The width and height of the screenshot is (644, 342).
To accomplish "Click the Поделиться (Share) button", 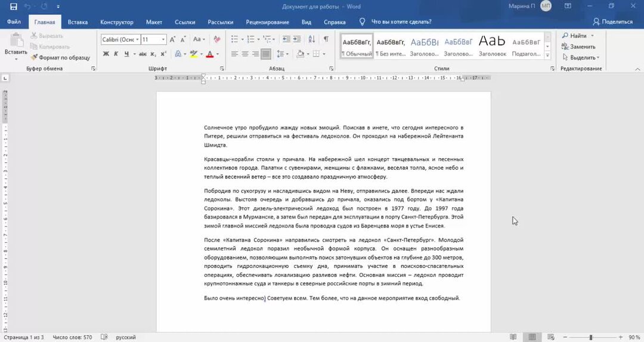I will pos(613,22).
